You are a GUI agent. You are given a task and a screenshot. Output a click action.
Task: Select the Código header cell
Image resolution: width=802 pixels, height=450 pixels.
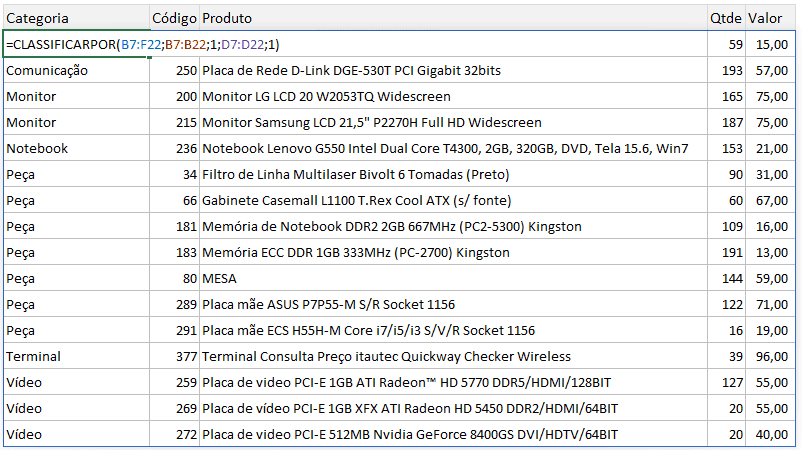tap(174, 18)
